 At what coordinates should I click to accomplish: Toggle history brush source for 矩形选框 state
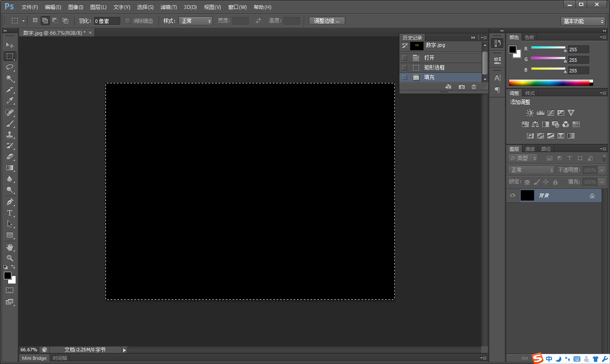405,67
